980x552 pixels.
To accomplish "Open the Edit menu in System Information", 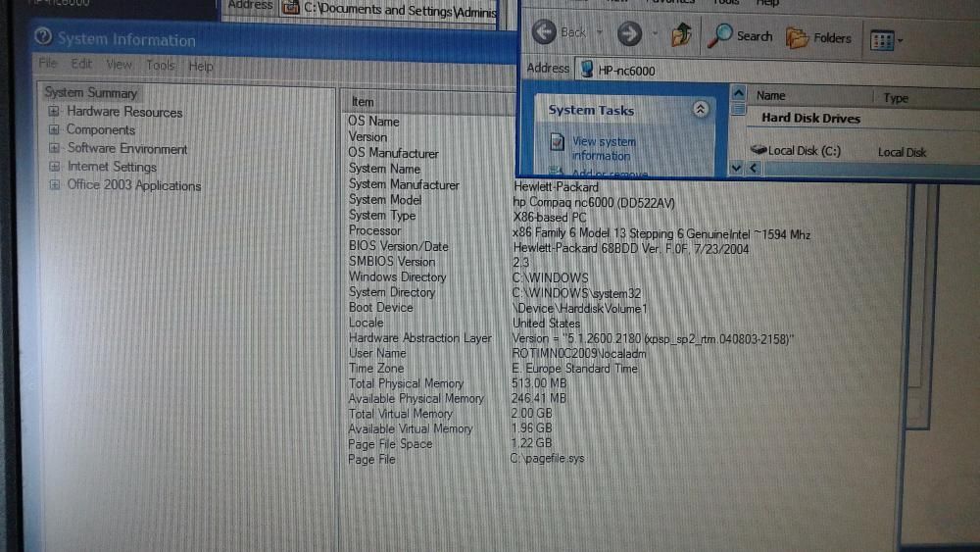I will 81,64.
